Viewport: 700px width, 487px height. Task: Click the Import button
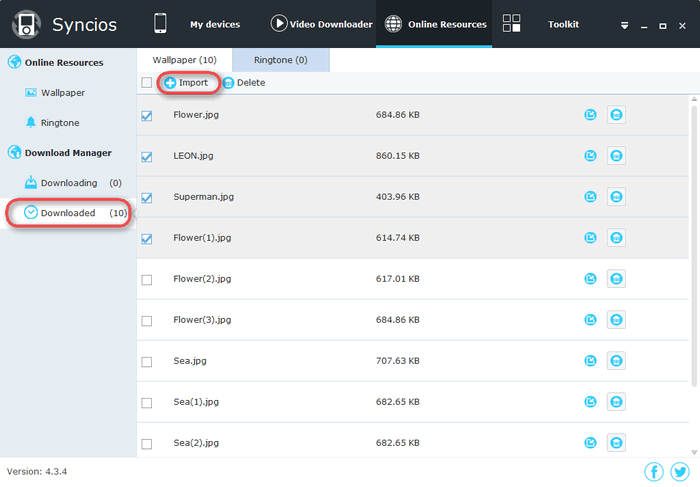(x=187, y=83)
